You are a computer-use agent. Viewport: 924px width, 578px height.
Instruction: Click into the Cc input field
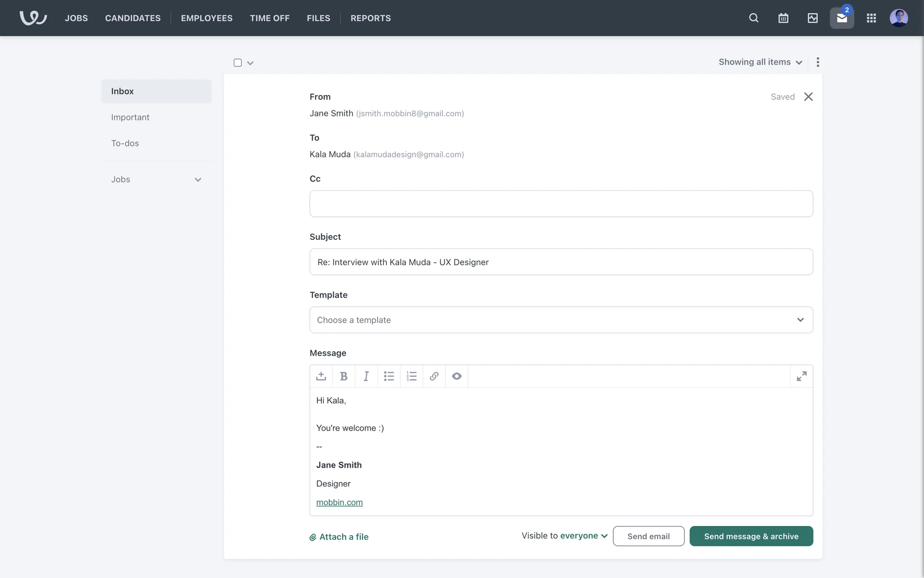pyautogui.click(x=561, y=204)
